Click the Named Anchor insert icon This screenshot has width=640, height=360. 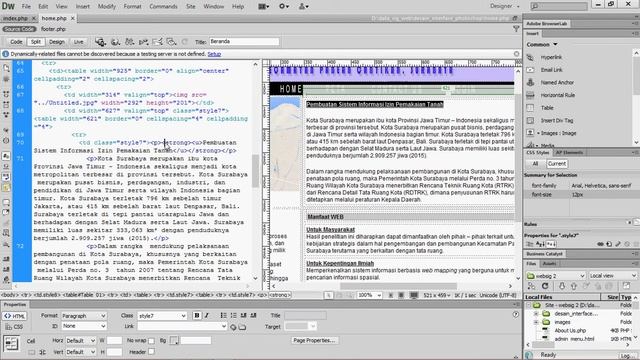530,82
